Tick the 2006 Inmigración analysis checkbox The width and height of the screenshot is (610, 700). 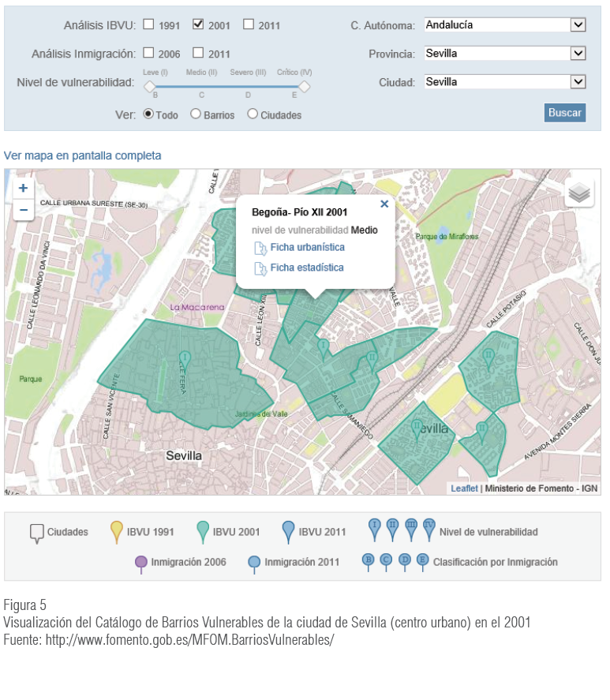(x=148, y=53)
